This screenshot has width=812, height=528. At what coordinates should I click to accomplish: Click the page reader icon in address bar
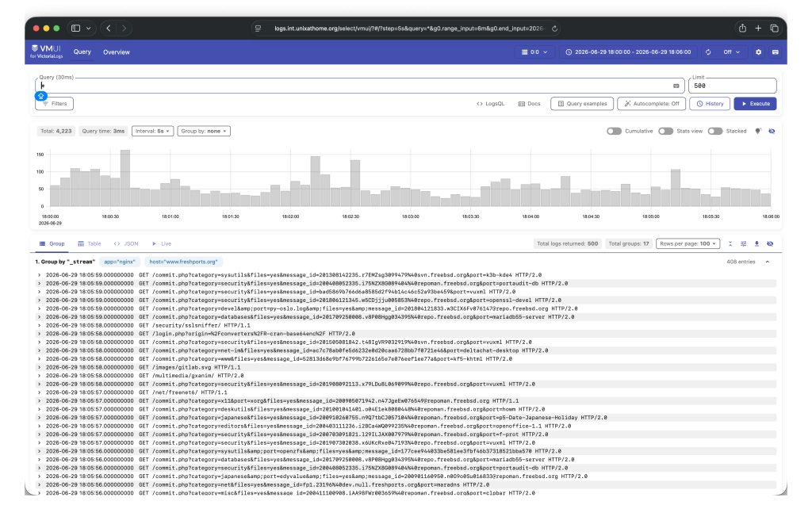coord(258,29)
